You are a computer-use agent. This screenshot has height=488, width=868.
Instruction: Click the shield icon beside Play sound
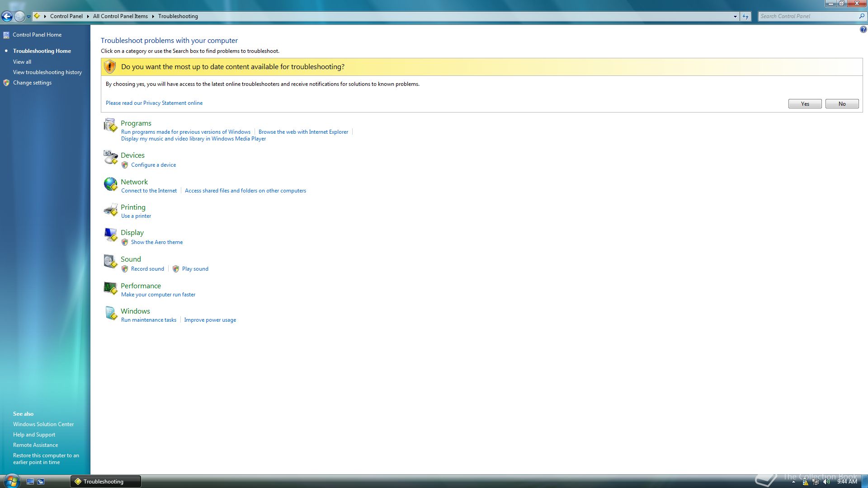point(176,269)
